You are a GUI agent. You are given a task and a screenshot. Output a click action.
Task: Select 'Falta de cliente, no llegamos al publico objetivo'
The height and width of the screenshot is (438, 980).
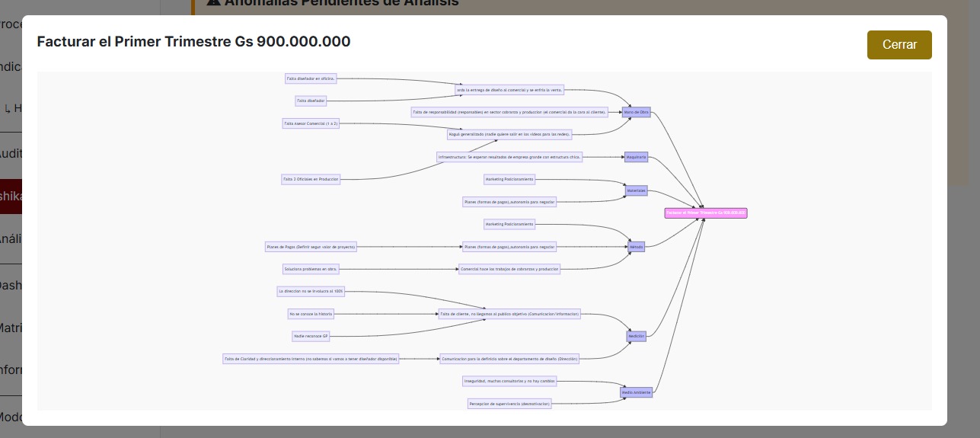(509, 314)
